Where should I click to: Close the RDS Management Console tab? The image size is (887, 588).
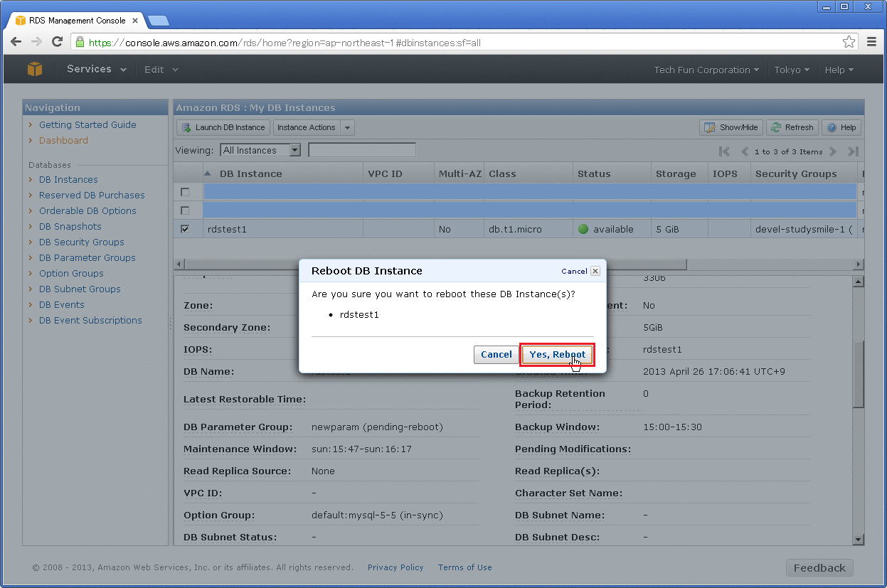click(x=135, y=21)
